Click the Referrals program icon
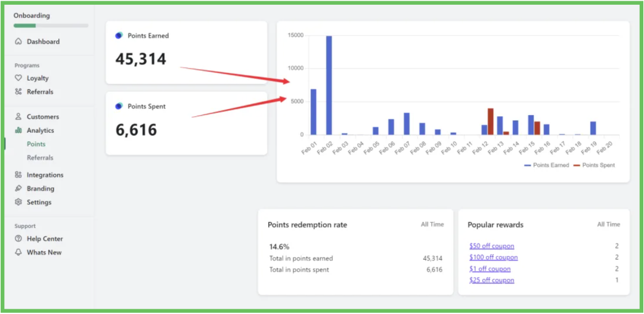 (18, 92)
